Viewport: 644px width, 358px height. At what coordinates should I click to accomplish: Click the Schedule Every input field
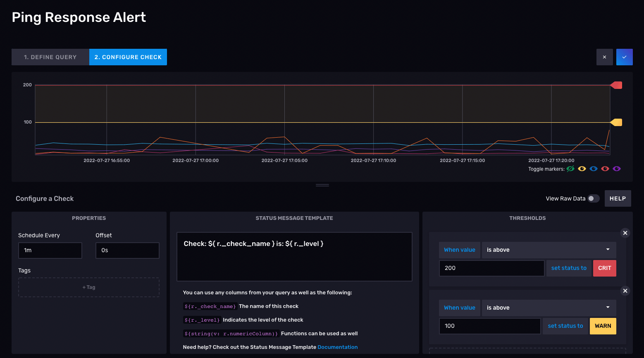(50, 251)
